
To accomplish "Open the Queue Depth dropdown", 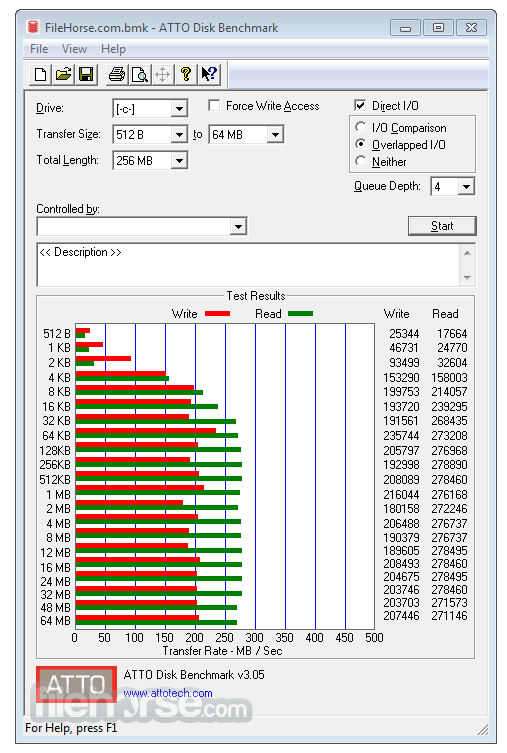I will coord(466,186).
